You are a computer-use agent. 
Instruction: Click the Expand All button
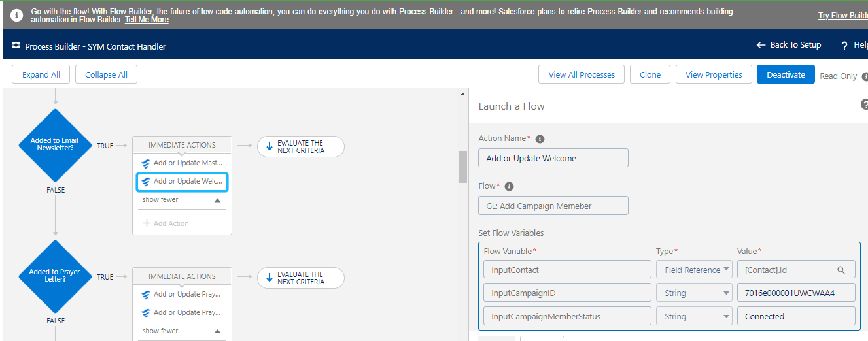(41, 74)
